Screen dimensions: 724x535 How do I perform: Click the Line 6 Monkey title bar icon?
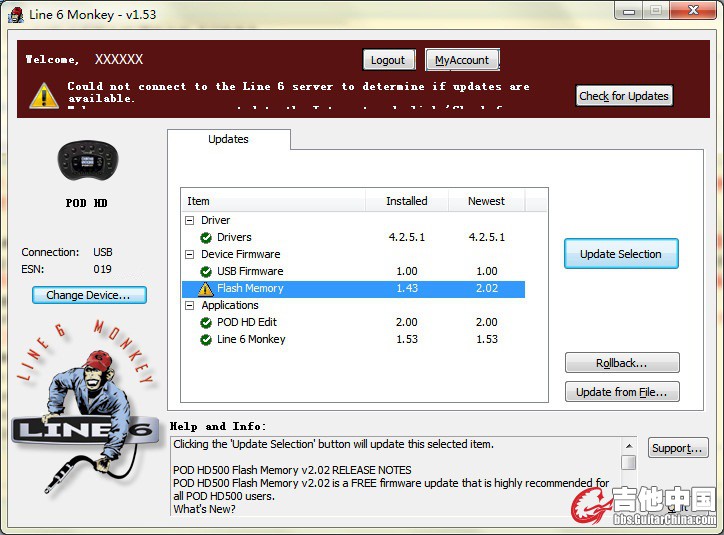[15, 14]
